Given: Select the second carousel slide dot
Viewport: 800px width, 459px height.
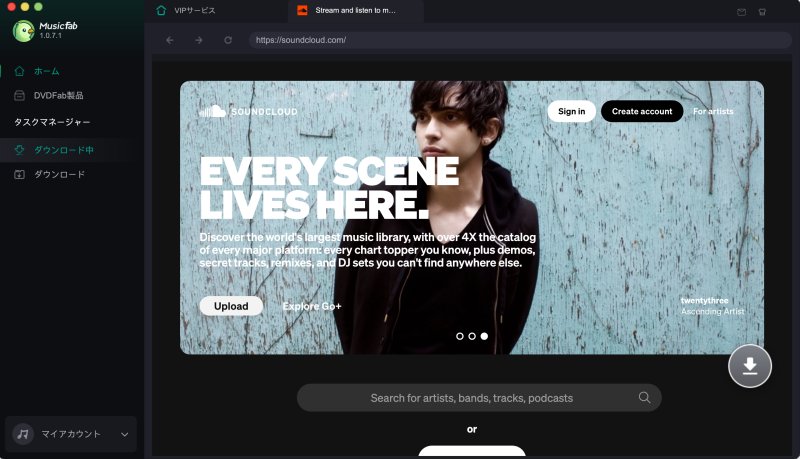Looking at the screenshot, I should [x=472, y=336].
